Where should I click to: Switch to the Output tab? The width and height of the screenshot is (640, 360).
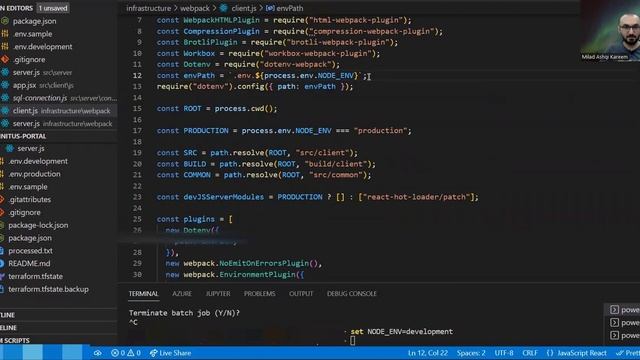[x=301, y=293]
